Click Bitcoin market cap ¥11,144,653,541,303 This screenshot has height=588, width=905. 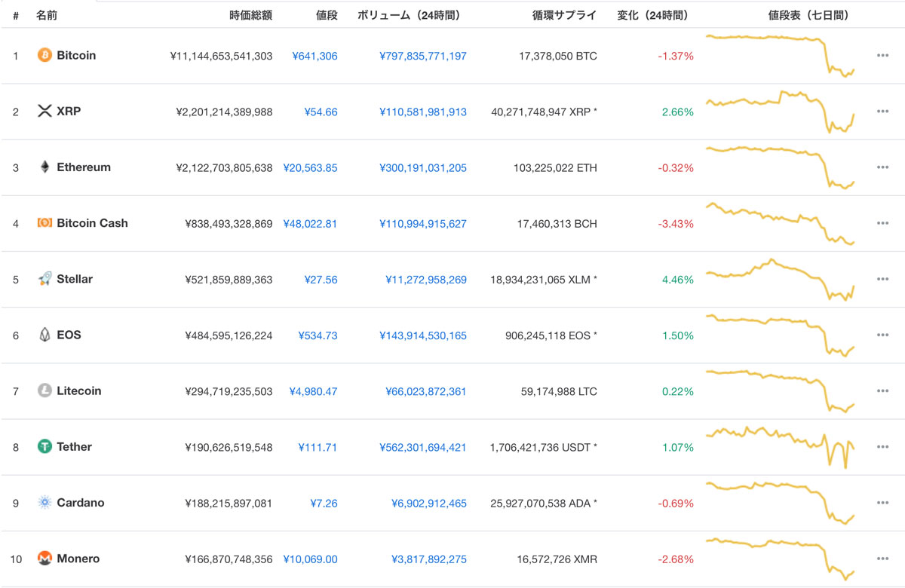(222, 56)
